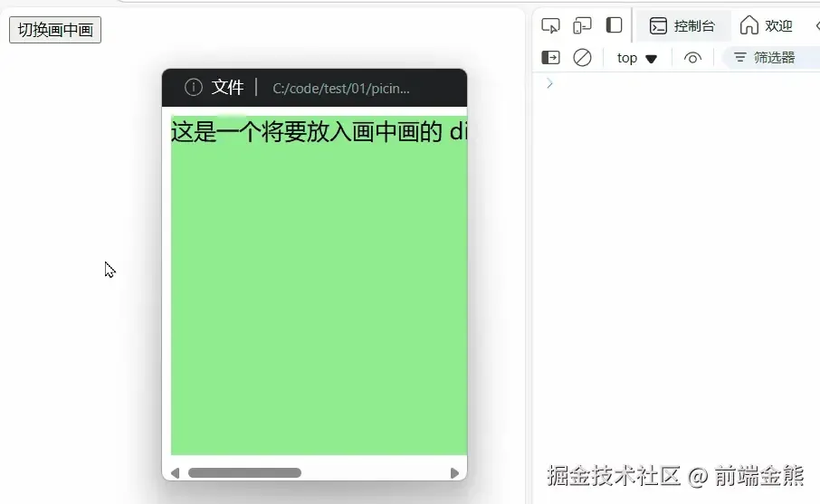The width and height of the screenshot is (820, 504).
Task: Click the 文件 label in the picture-in-picture title bar
Action: click(x=227, y=87)
